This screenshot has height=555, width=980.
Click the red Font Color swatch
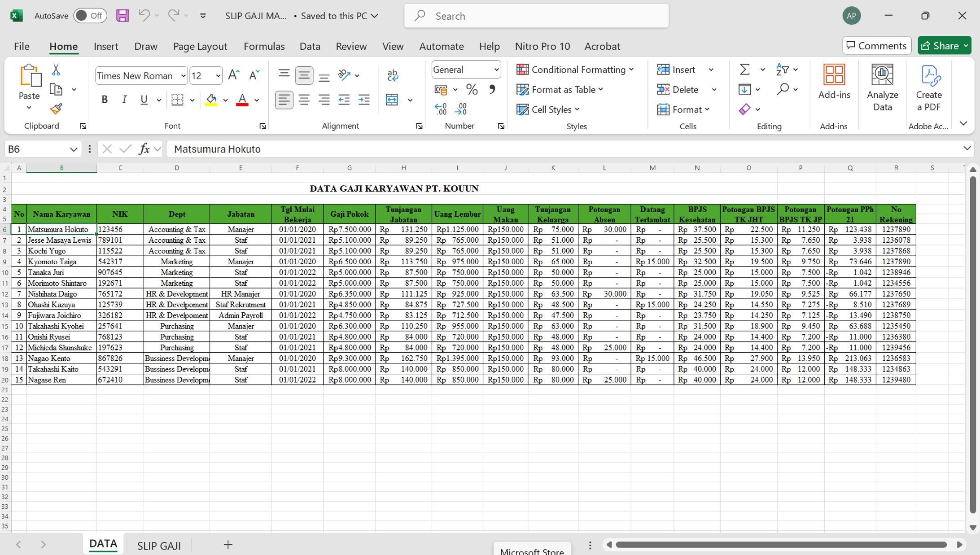point(241,100)
